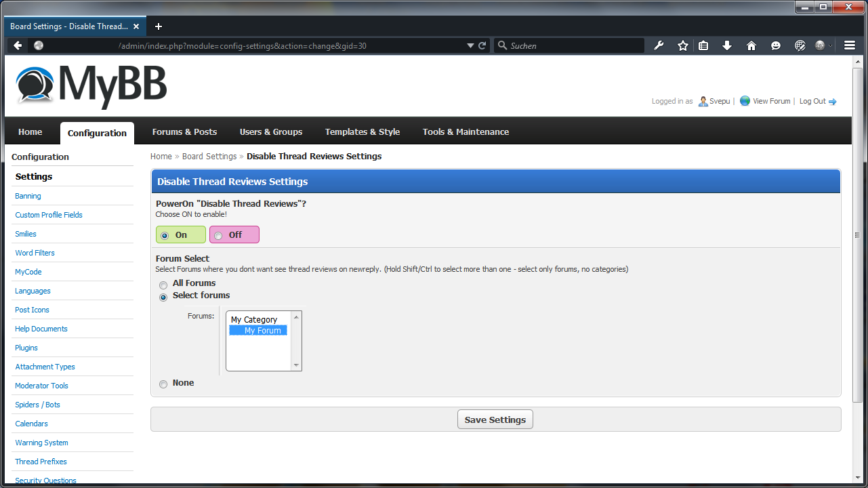Choose the All Forums radio option
868x488 pixels.
[163, 285]
